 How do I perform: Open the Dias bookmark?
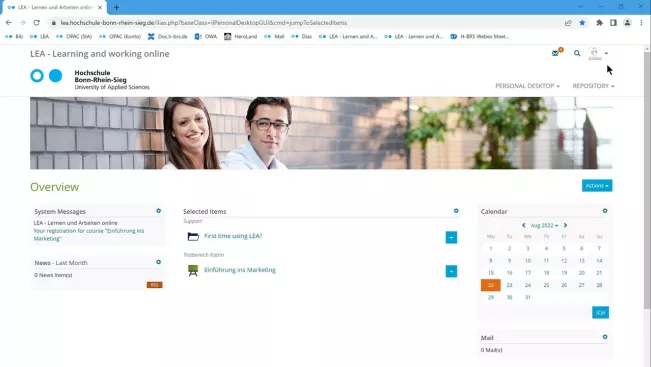[x=301, y=37]
